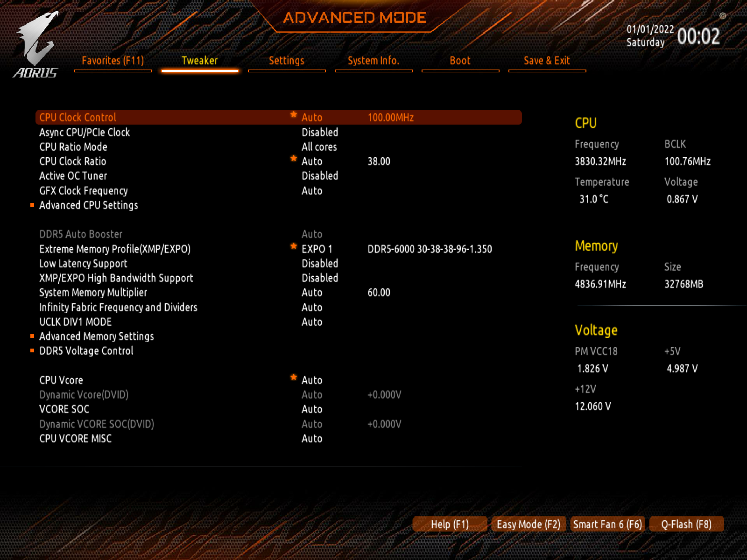Click the favorite star beside CPU Vcore
The image size is (747, 560).
point(294,377)
